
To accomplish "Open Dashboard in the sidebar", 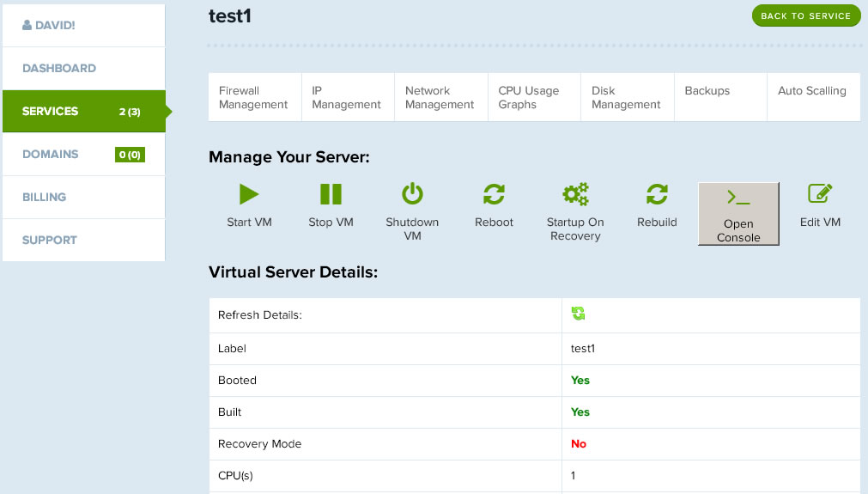I will 83,68.
